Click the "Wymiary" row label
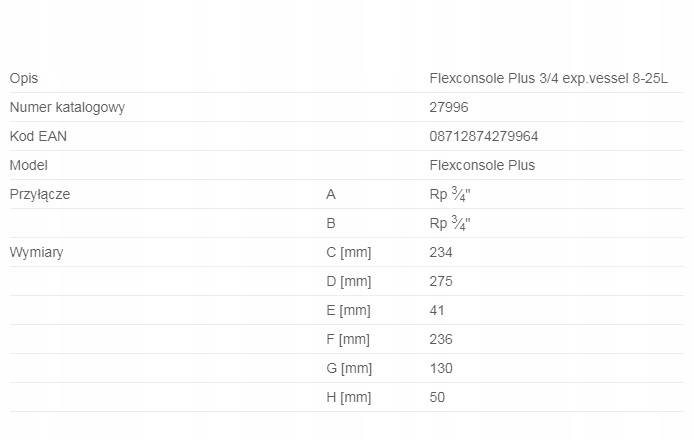Screen dimensions: 694x440 pyautogui.click(x=36, y=253)
